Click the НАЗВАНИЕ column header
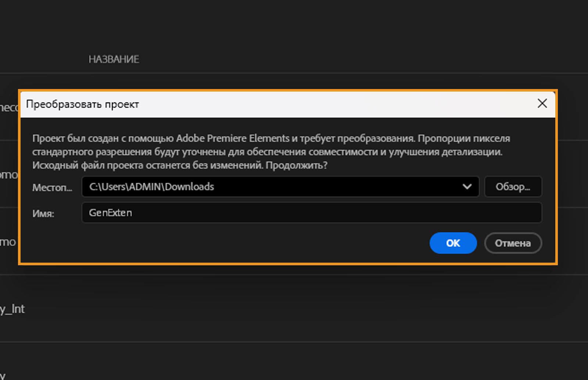 pos(114,59)
